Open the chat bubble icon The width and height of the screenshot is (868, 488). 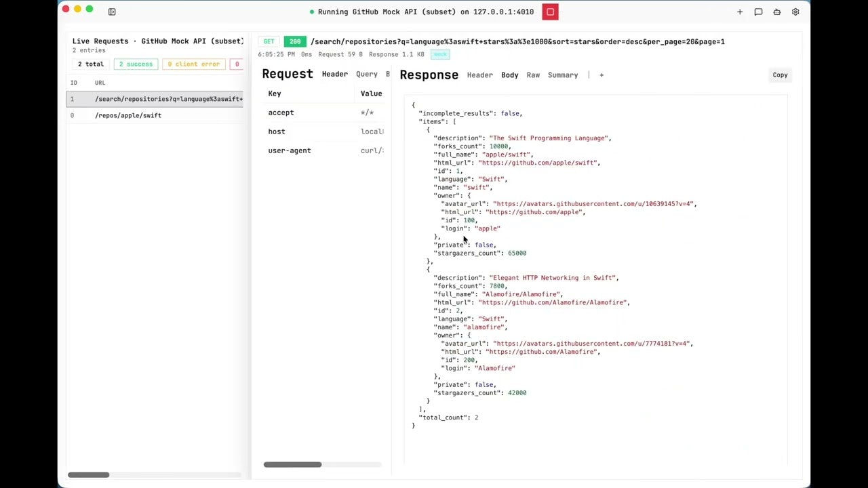pos(758,12)
